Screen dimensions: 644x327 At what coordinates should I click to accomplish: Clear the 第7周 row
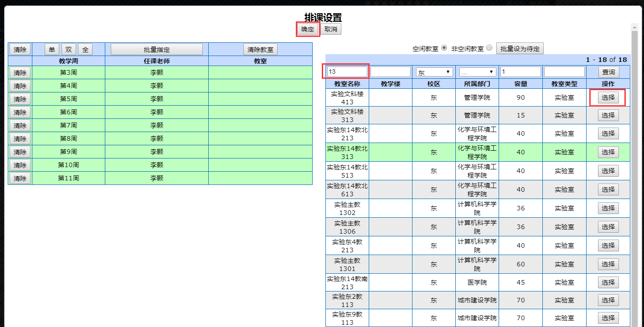click(20, 125)
